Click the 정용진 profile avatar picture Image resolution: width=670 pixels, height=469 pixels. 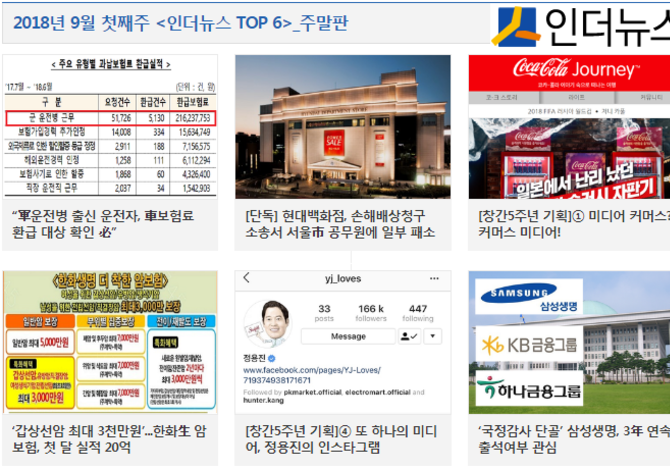[268, 324]
